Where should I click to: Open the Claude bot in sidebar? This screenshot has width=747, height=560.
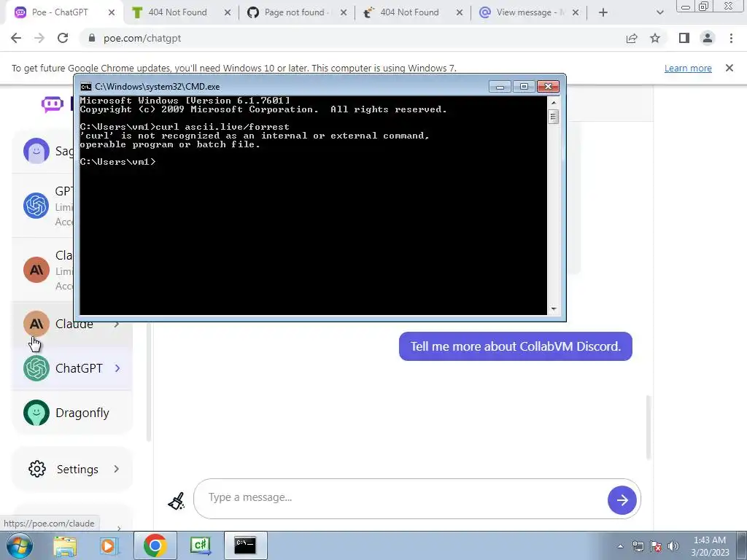coord(71,324)
